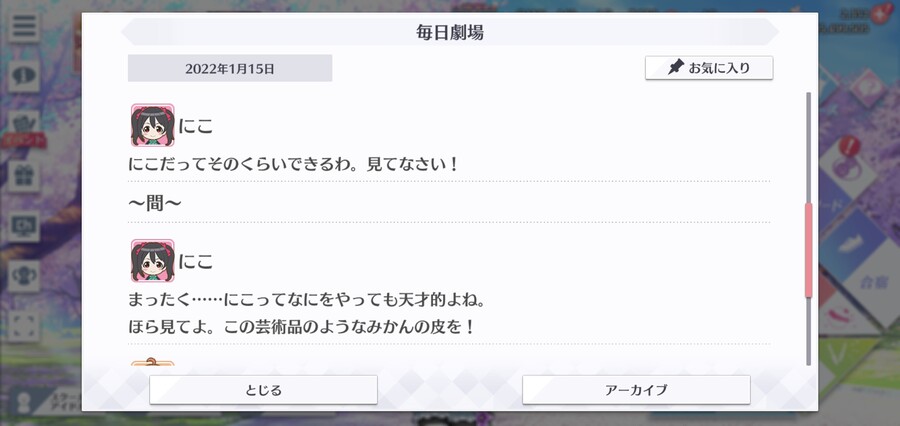The height and width of the screenshot is (426, 900).
Task: Click the pink scrollbar thumb
Action: coord(809,250)
